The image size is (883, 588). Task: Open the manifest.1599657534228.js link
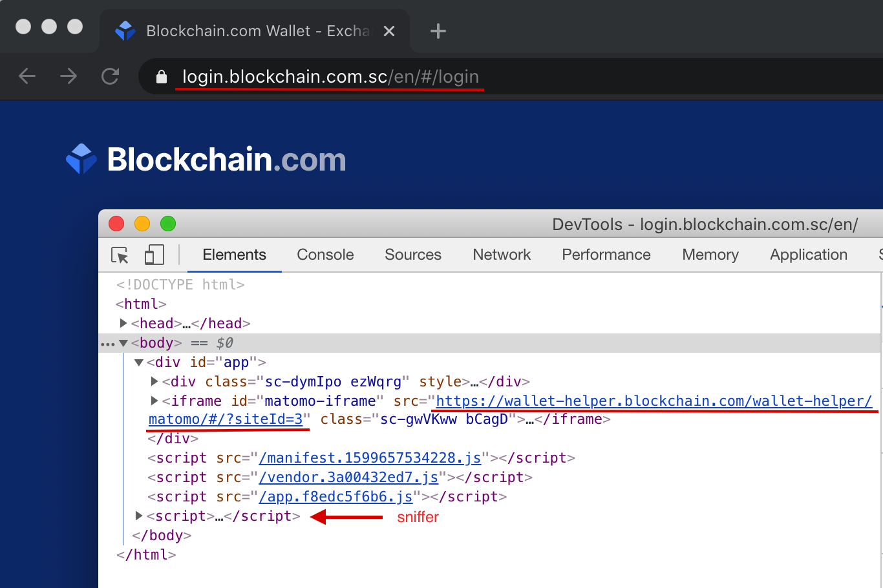click(x=370, y=458)
